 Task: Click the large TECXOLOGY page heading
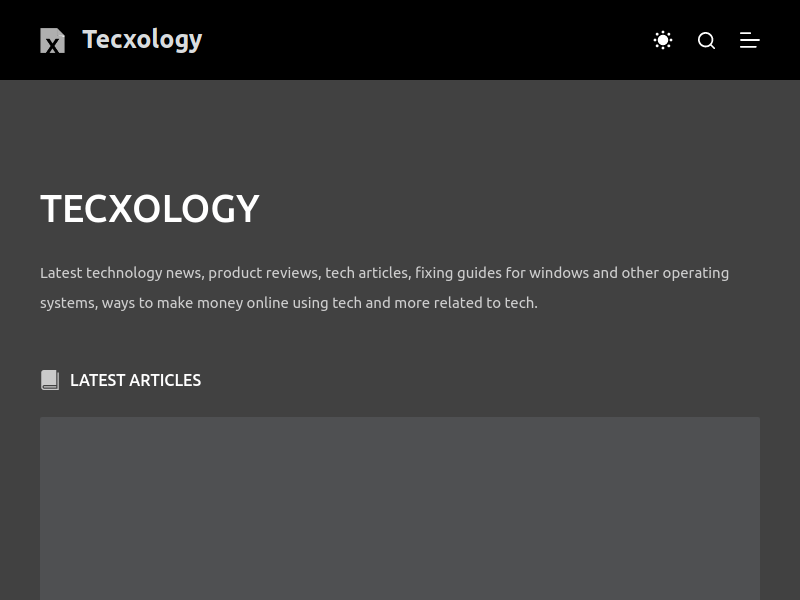[x=150, y=209]
